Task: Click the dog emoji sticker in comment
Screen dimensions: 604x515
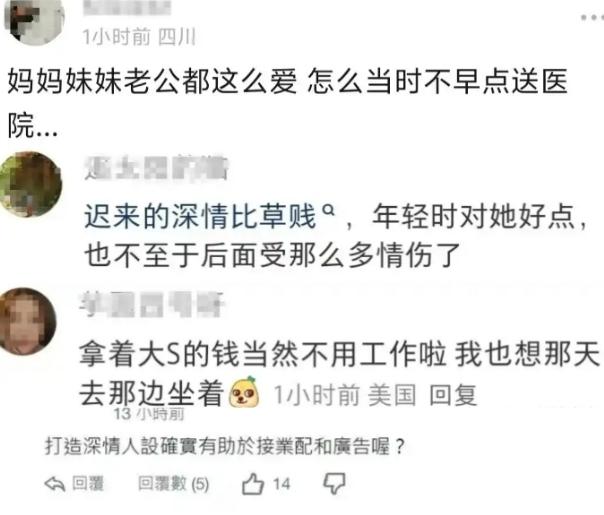Action: click(x=244, y=393)
